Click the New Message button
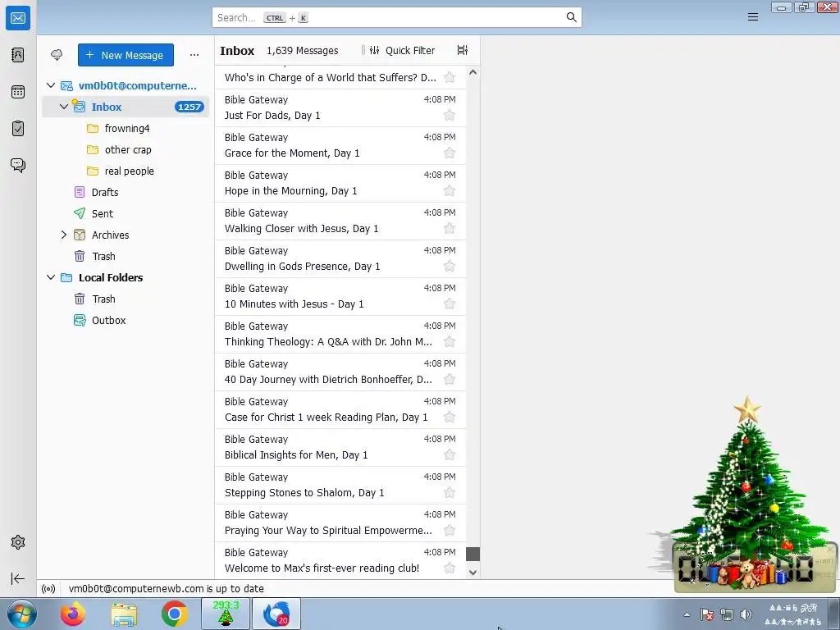The image size is (840, 630). click(126, 55)
